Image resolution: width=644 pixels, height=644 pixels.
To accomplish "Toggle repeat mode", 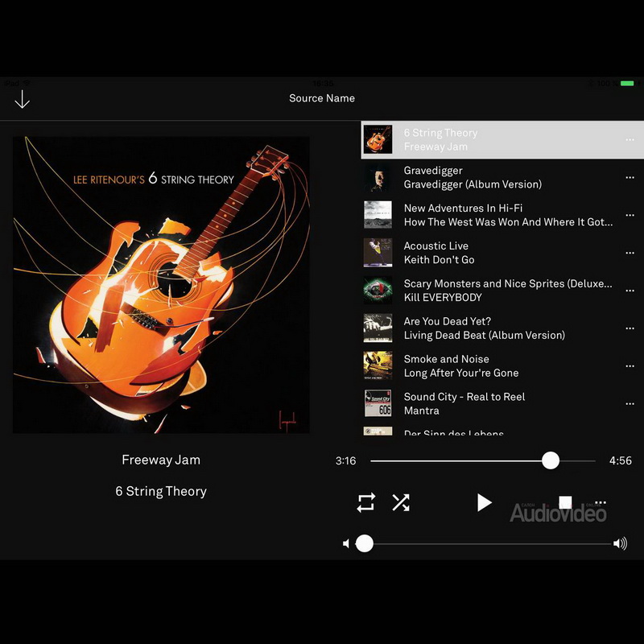I will 366,503.
